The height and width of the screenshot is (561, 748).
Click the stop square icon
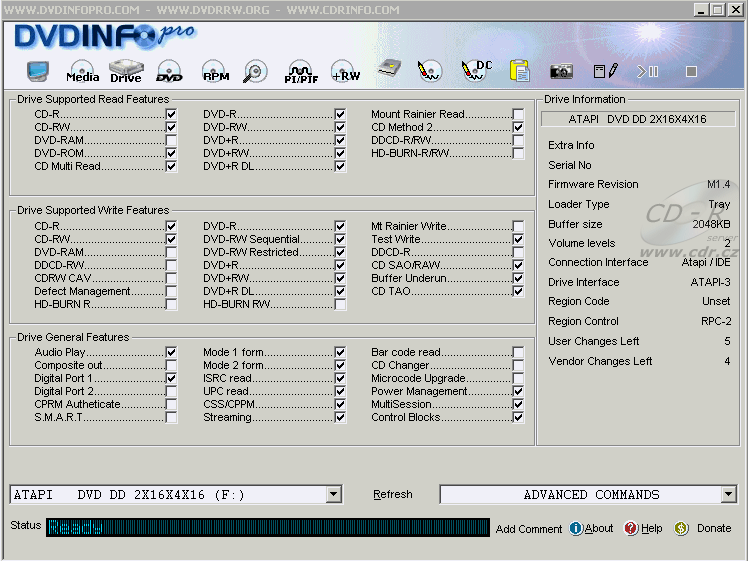pos(691,72)
